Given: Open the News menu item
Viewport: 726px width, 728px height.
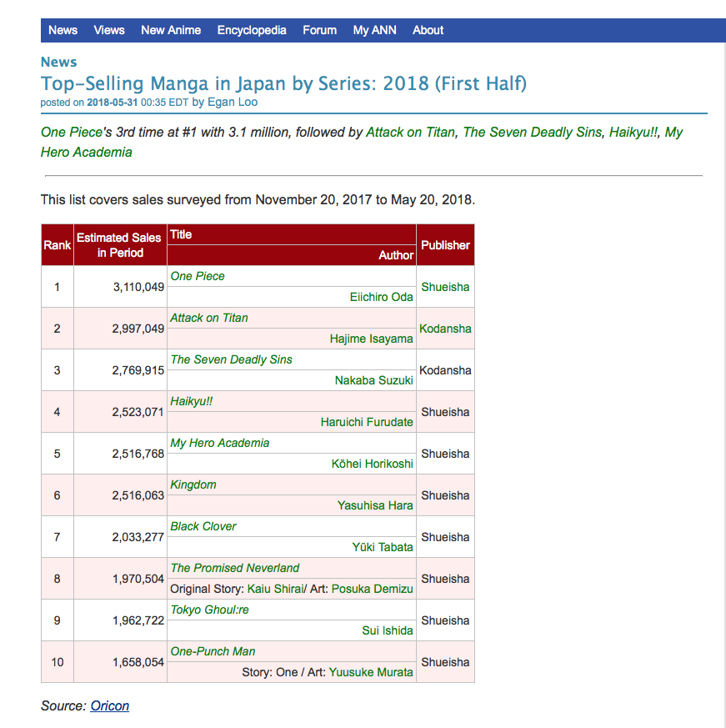Looking at the screenshot, I should pyautogui.click(x=63, y=30).
